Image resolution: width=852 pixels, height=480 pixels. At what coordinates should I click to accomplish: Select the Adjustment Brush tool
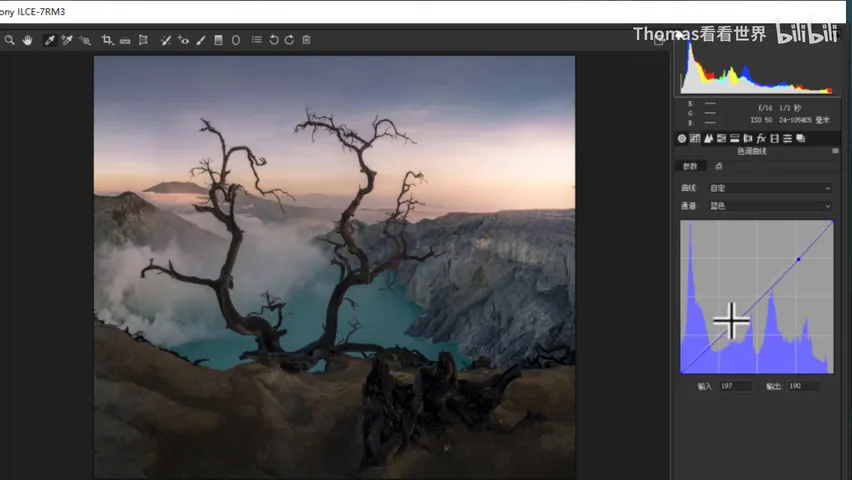pyautogui.click(x=201, y=40)
